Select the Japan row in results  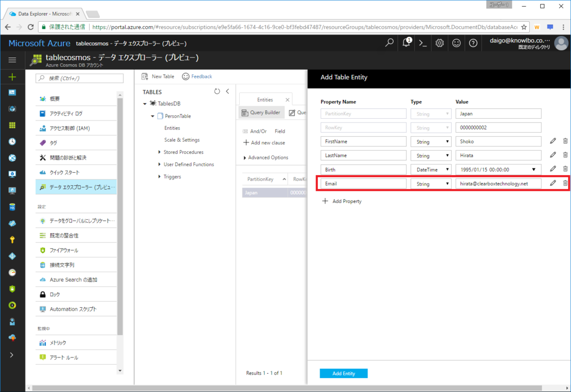274,193
